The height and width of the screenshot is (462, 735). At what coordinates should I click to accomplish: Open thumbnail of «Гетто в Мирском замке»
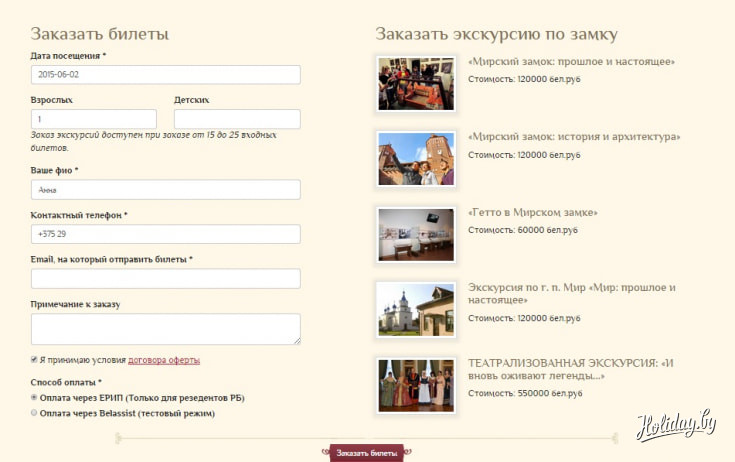[415, 234]
